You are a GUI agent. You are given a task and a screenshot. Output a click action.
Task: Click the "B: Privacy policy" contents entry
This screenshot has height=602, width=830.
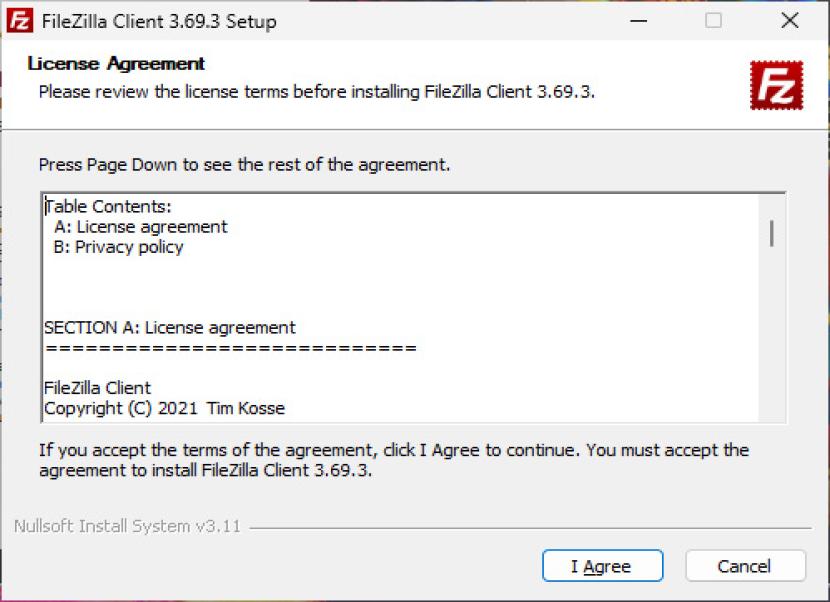point(119,247)
